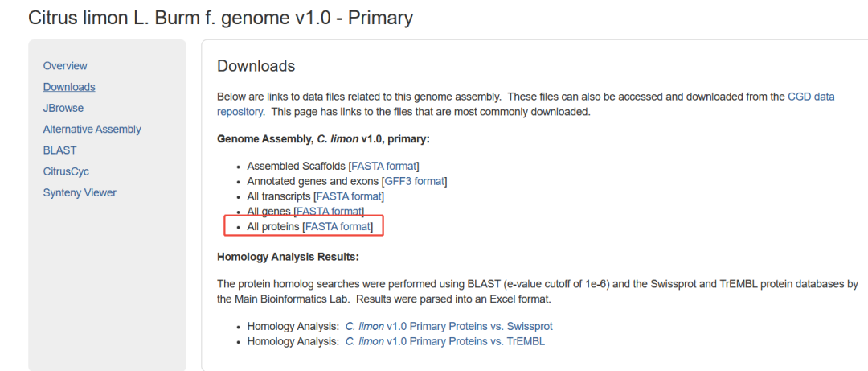Click the Citrus limon genome page title
Screen dimensions: 868x371
pos(221,19)
